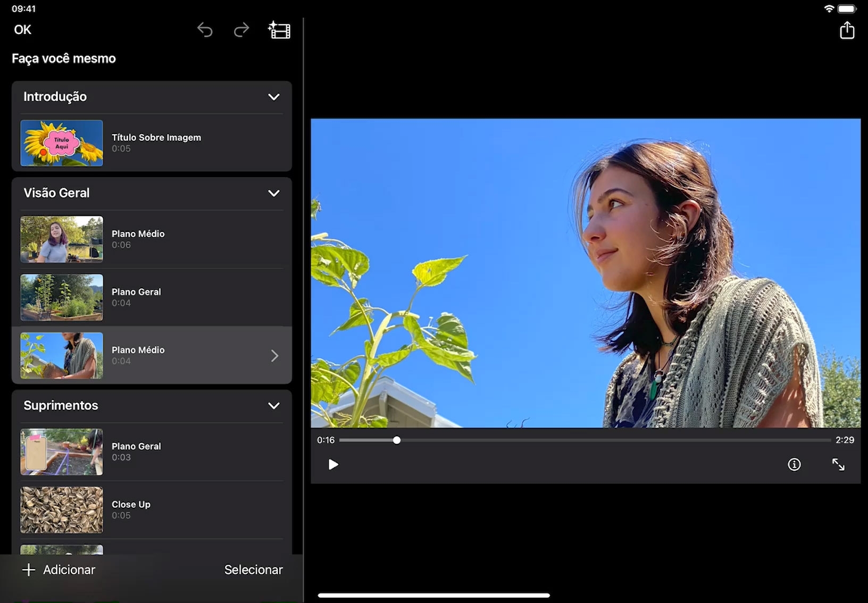The width and height of the screenshot is (868, 603).
Task: Click the Close Up clip label
Action: [x=131, y=504]
